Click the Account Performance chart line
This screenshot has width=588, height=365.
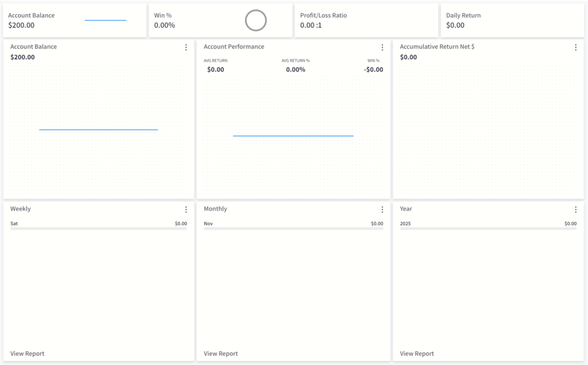[x=293, y=136]
